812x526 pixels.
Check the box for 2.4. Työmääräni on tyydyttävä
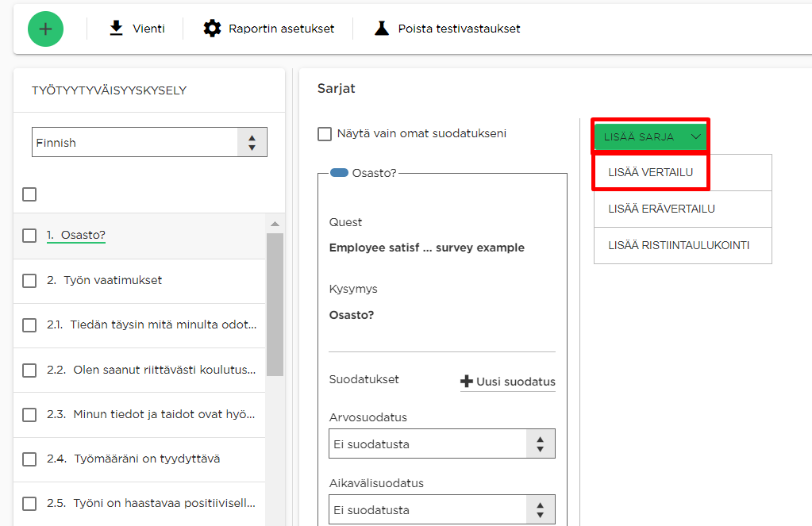click(29, 459)
